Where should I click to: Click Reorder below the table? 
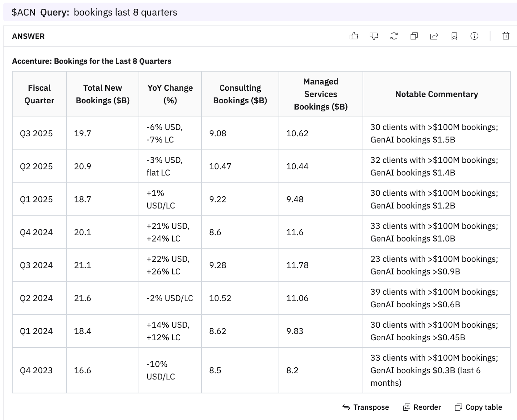(x=422, y=407)
